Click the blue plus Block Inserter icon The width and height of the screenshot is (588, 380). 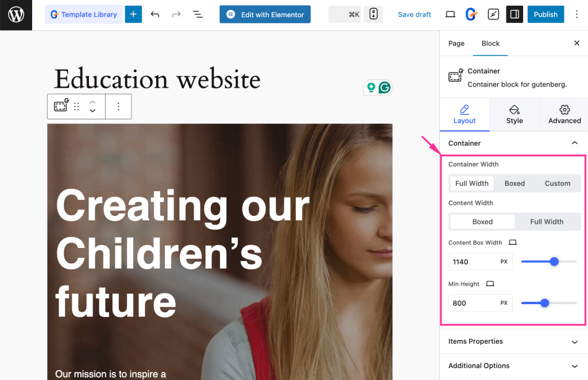[133, 14]
